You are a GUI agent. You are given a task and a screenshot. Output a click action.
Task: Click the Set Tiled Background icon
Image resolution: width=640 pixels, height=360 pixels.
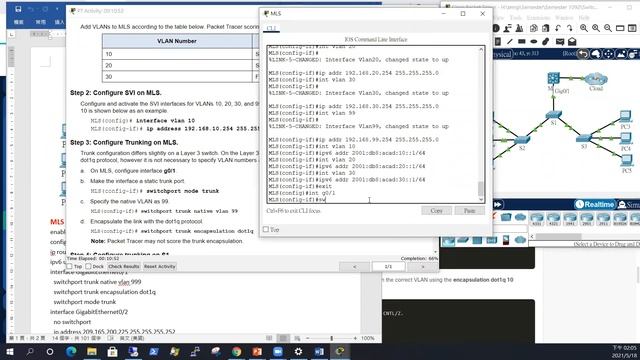(621, 54)
